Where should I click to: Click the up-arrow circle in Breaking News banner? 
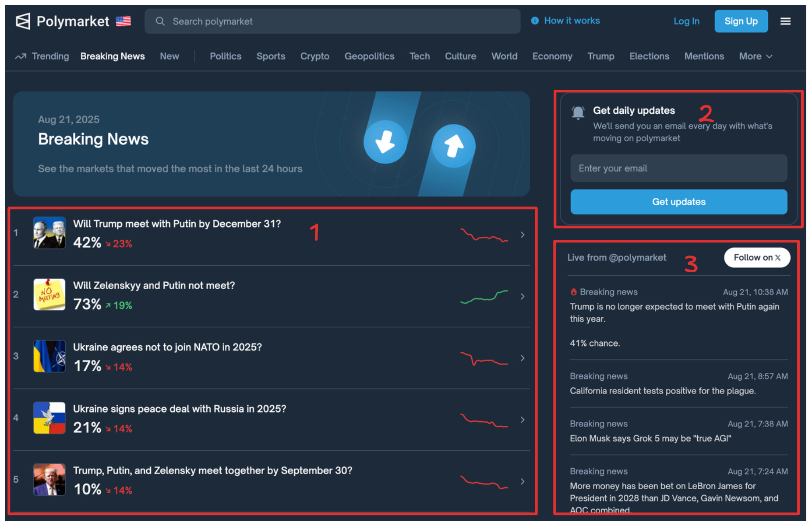tap(454, 146)
